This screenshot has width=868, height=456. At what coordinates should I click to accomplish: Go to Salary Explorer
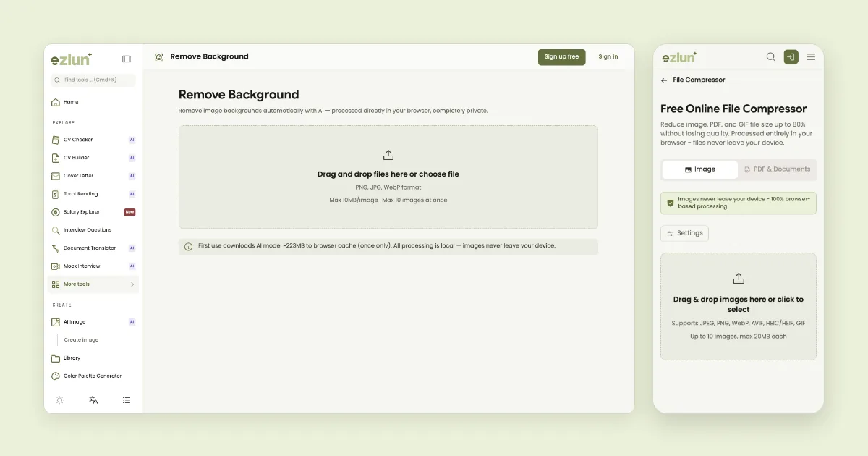(x=93, y=212)
